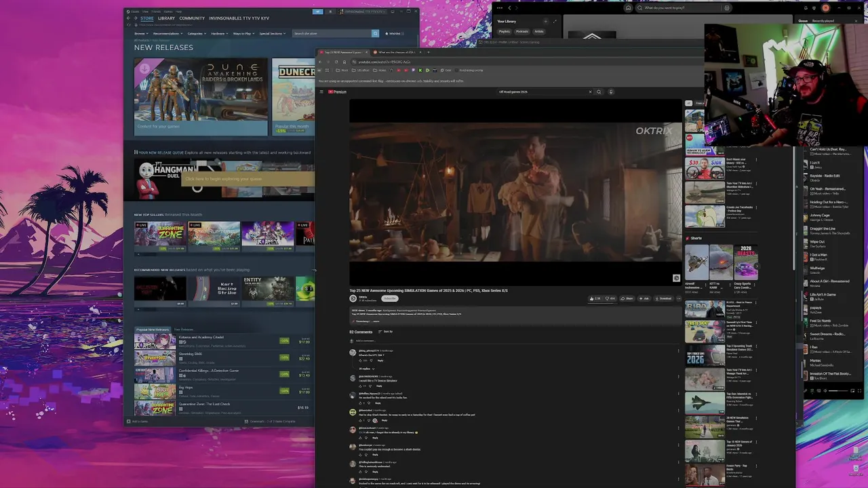Open a new browser tab
This screenshot has width=868, height=488.
(x=429, y=52)
